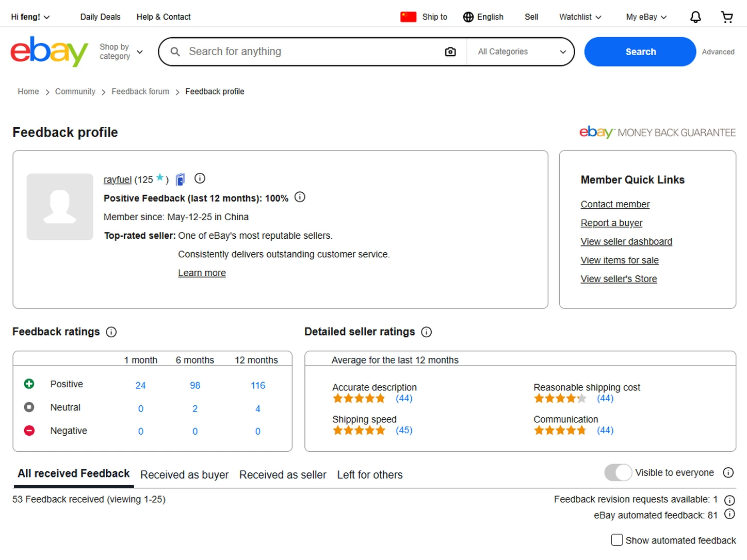Toggle the Visible to everyone switch

pos(618,472)
